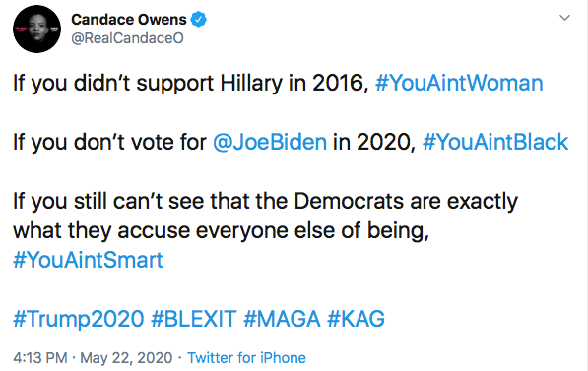The width and height of the screenshot is (588, 371).
Task: Select the #YouAintSmart hashtag
Action: click(x=88, y=260)
